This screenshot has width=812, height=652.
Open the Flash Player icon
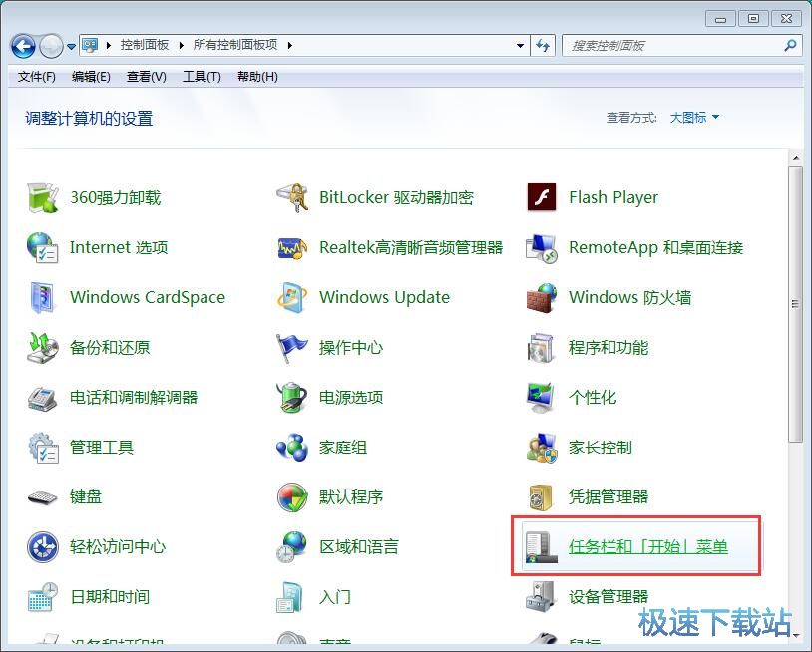point(542,197)
